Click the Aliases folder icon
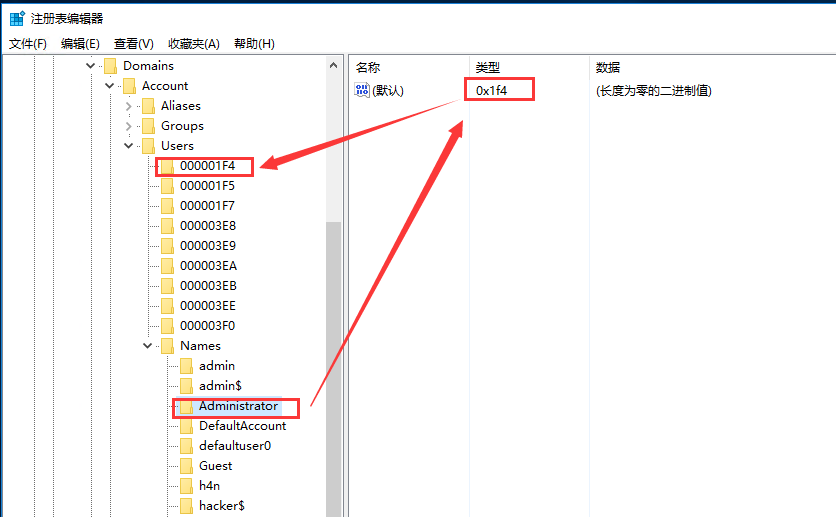Viewport: 836px width, 517px height. 148,106
